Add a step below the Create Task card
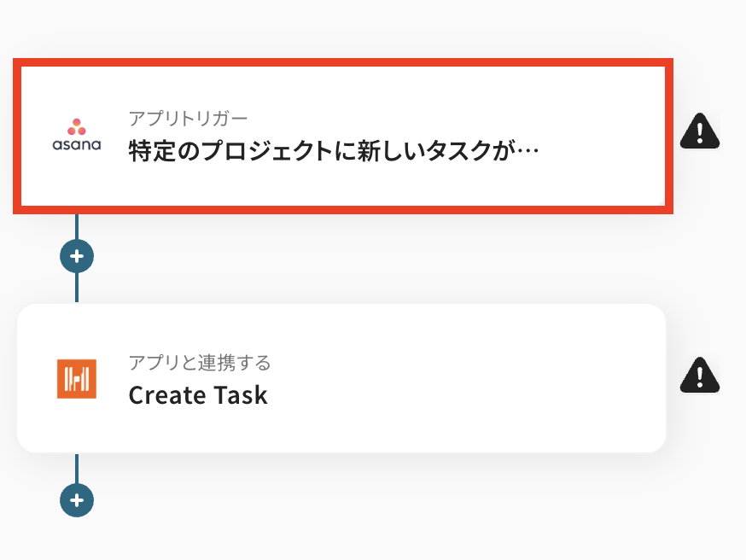Screen dimensions: 746x560 tap(77, 500)
